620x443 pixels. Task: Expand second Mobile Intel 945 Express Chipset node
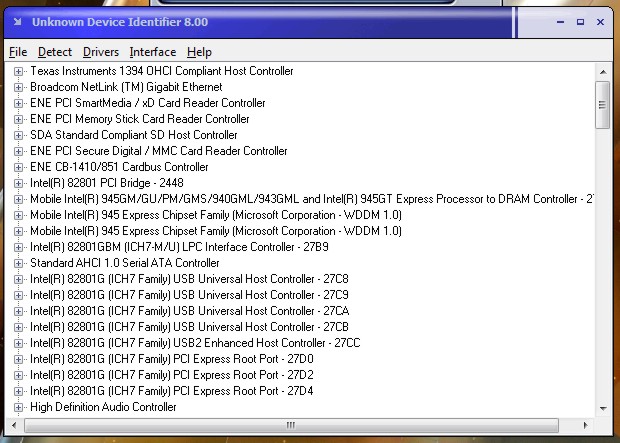pyautogui.click(x=18, y=231)
